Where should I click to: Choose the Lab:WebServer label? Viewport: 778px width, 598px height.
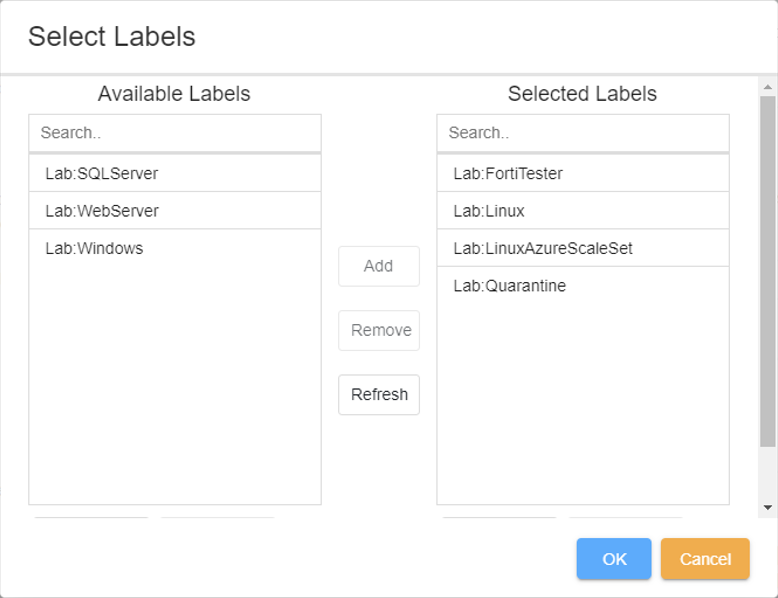tap(102, 211)
